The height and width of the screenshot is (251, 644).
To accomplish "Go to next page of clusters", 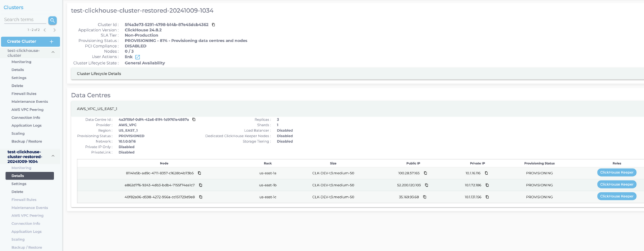I will (54, 30).
